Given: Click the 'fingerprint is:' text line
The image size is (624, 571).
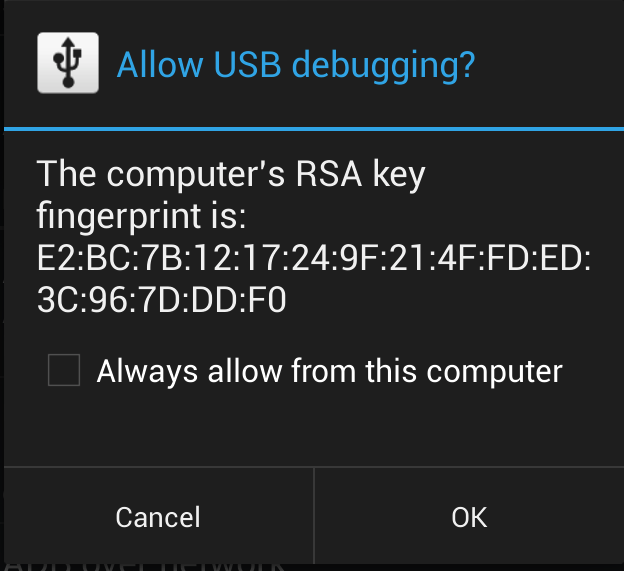Looking at the screenshot, I should click(x=142, y=216).
